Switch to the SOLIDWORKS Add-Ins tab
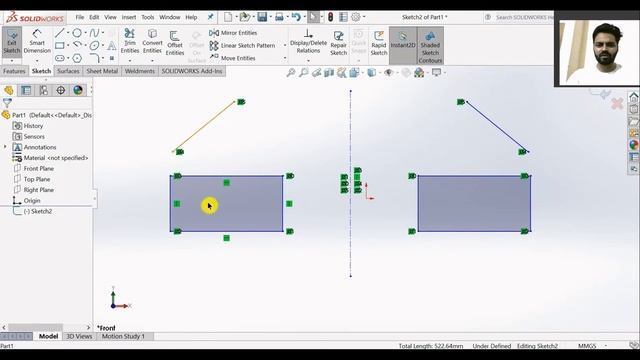Image resolution: width=640 pixels, height=360 pixels. [192, 71]
